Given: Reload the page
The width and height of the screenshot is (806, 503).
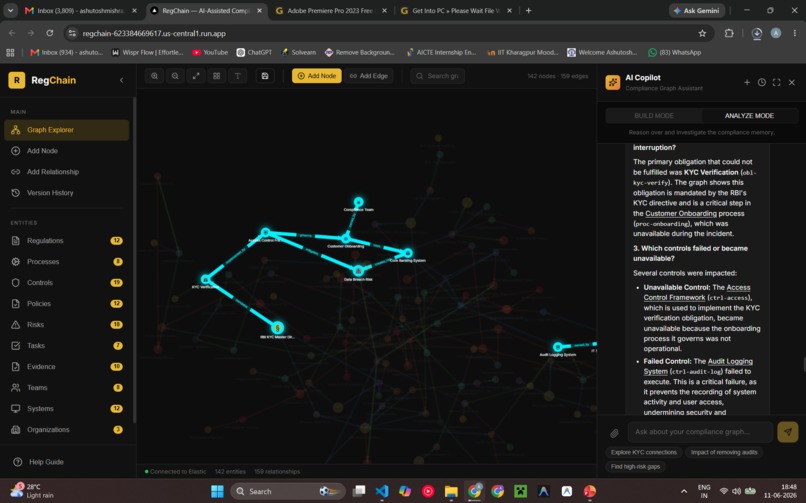Looking at the screenshot, I should (x=49, y=33).
